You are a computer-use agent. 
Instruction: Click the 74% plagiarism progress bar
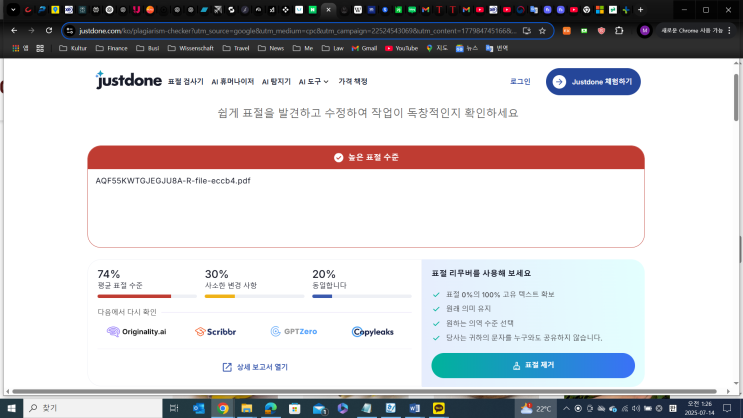(147, 296)
